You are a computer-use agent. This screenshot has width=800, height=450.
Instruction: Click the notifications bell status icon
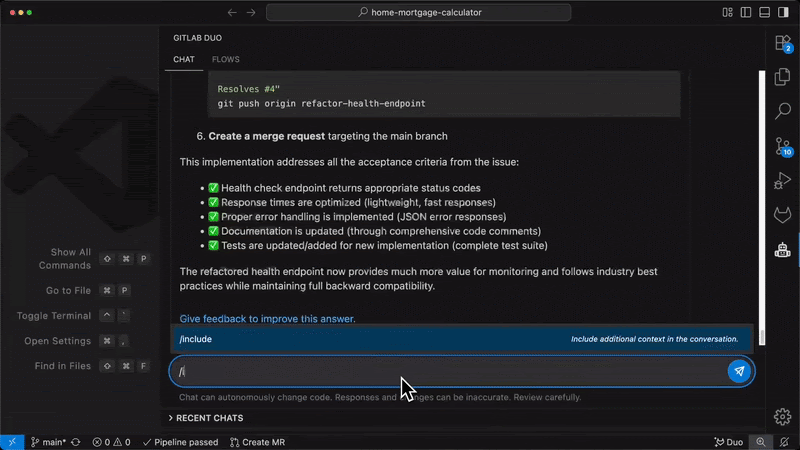click(784, 442)
